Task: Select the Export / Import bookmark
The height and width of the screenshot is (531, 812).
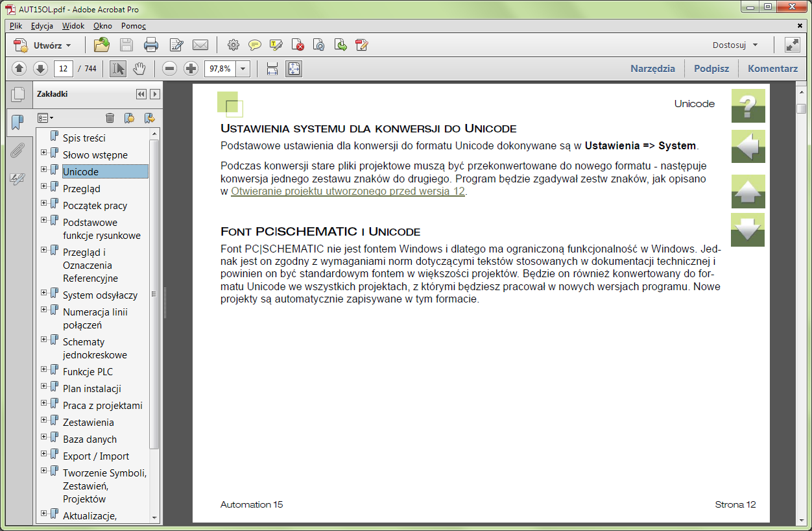Action: [96, 456]
